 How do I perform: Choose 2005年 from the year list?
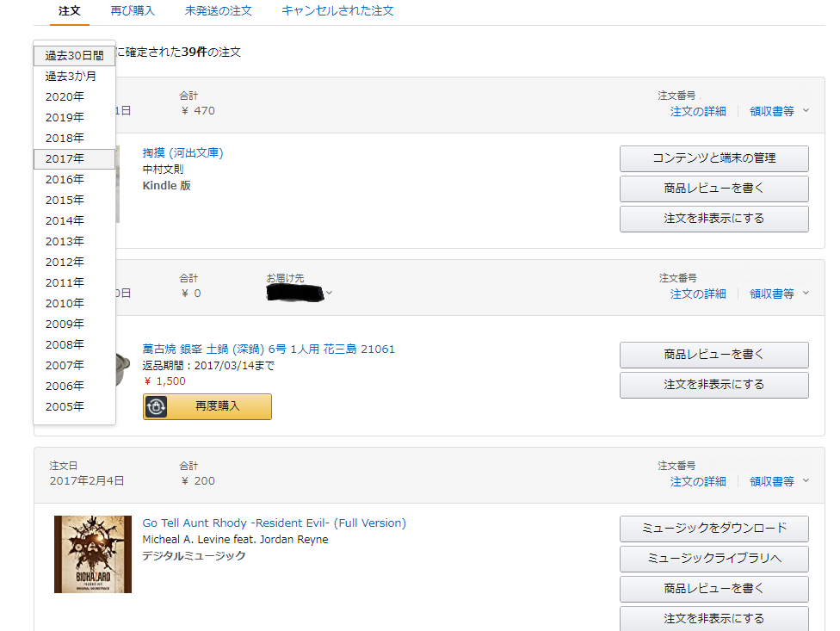75,406
